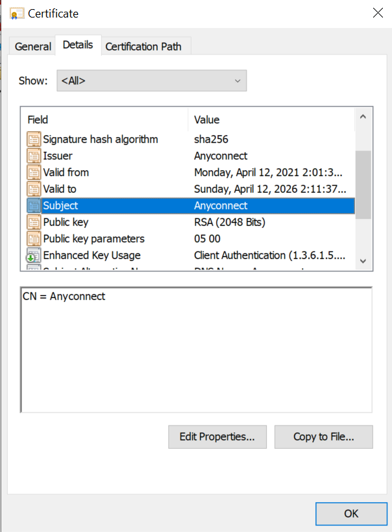Click the Public key parameters field icon
The width and height of the screenshot is (392, 532).
tap(34, 239)
